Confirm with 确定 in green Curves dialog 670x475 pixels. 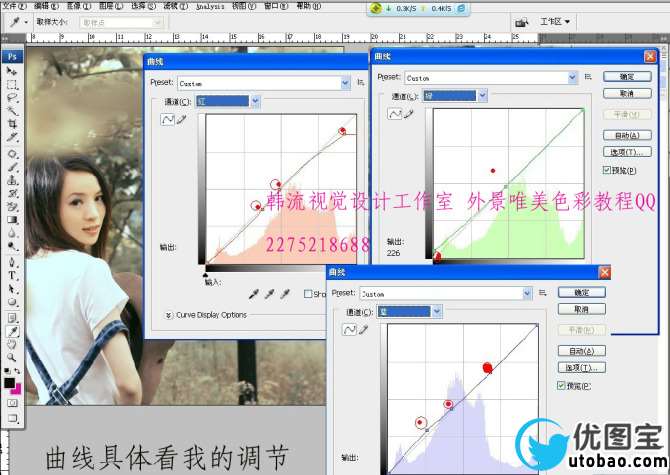[x=627, y=76]
